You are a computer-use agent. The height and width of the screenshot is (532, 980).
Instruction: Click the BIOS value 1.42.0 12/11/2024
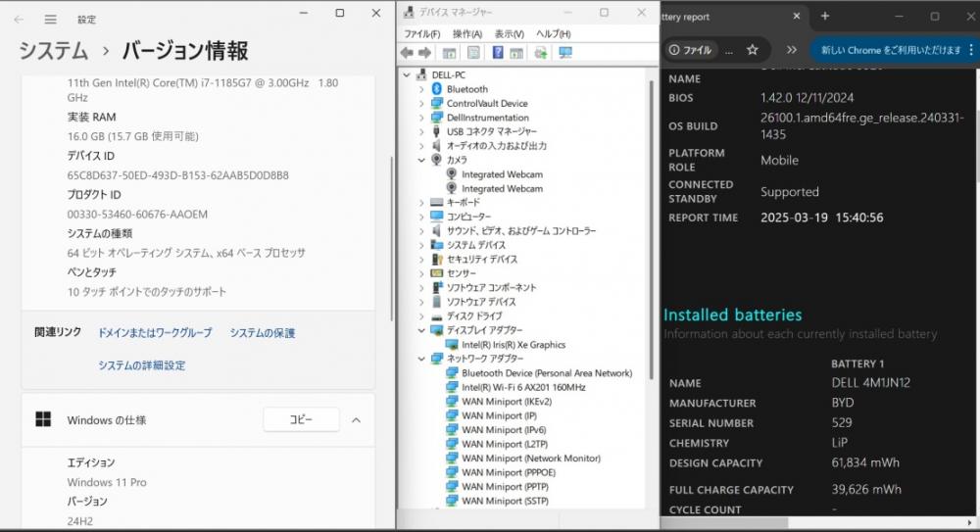click(x=807, y=98)
